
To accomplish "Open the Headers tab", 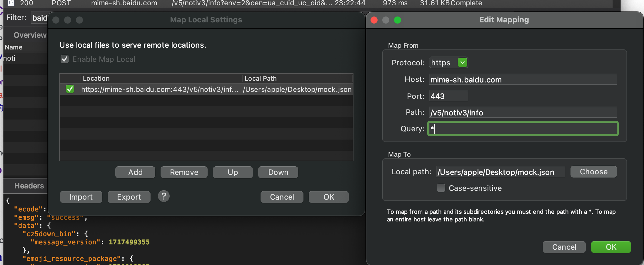I will (x=29, y=186).
